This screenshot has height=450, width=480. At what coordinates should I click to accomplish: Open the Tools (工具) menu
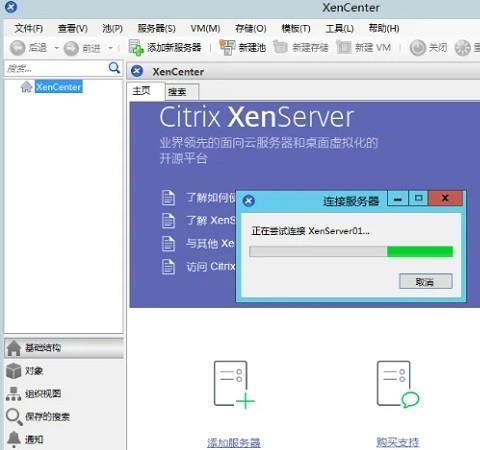tap(339, 29)
